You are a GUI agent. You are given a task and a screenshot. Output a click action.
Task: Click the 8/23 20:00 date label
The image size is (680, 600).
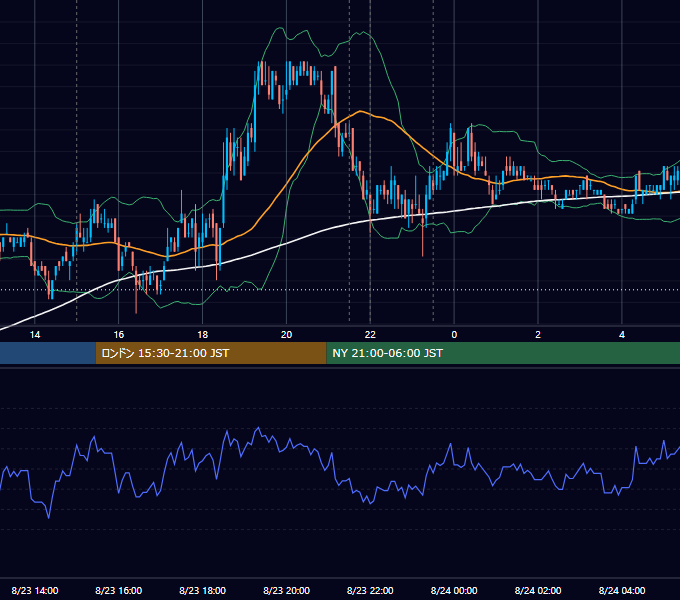[286, 590]
